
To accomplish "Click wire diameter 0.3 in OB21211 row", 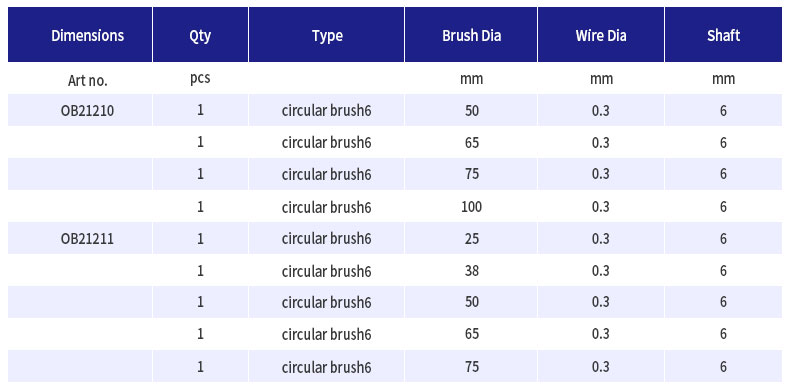I will 601,238.
